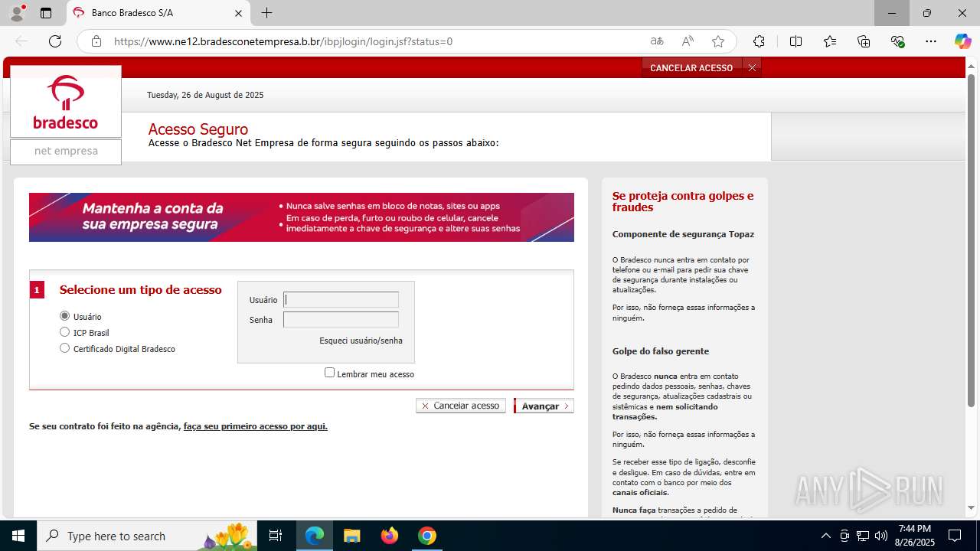This screenshot has height=551, width=980.
Task: Reload the page
Action: [x=55, y=41]
